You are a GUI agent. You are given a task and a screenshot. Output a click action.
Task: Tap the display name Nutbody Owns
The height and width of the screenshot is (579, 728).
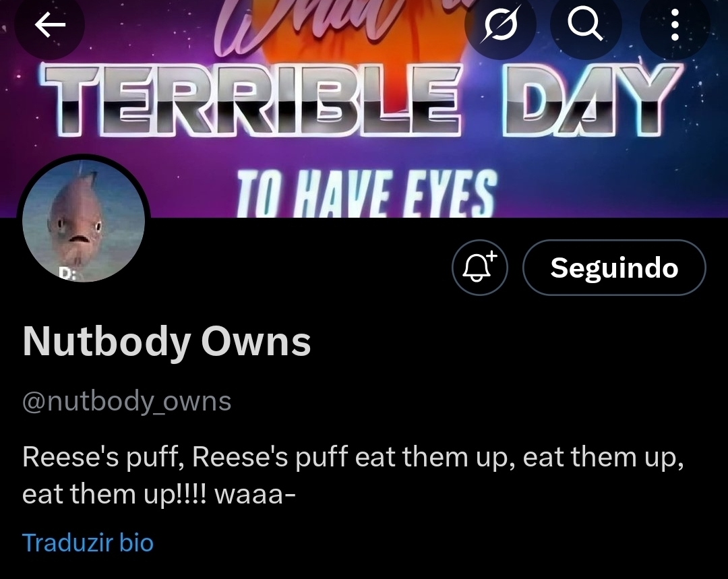click(166, 341)
